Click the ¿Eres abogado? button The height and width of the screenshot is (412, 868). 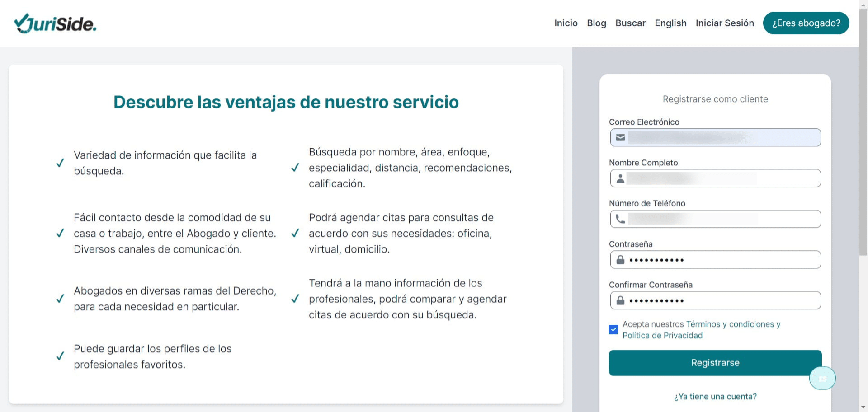click(x=806, y=23)
